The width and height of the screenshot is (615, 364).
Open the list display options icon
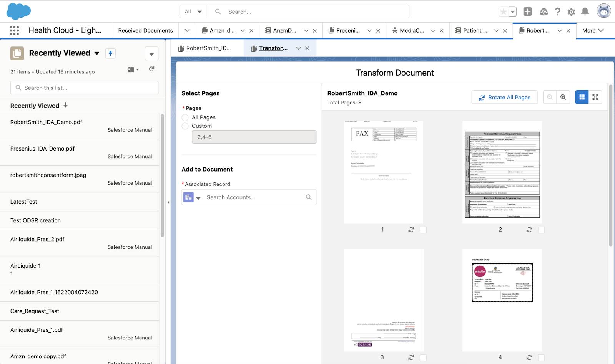pyautogui.click(x=133, y=69)
